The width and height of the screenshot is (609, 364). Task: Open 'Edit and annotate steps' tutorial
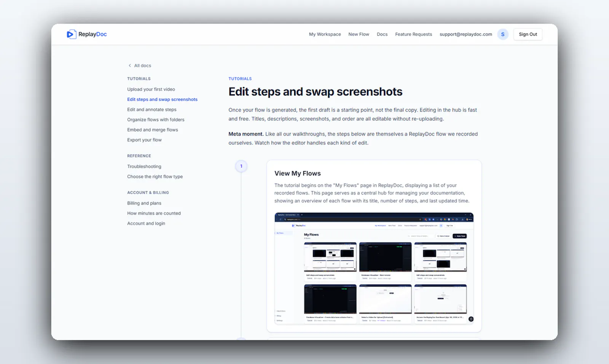pyautogui.click(x=152, y=110)
